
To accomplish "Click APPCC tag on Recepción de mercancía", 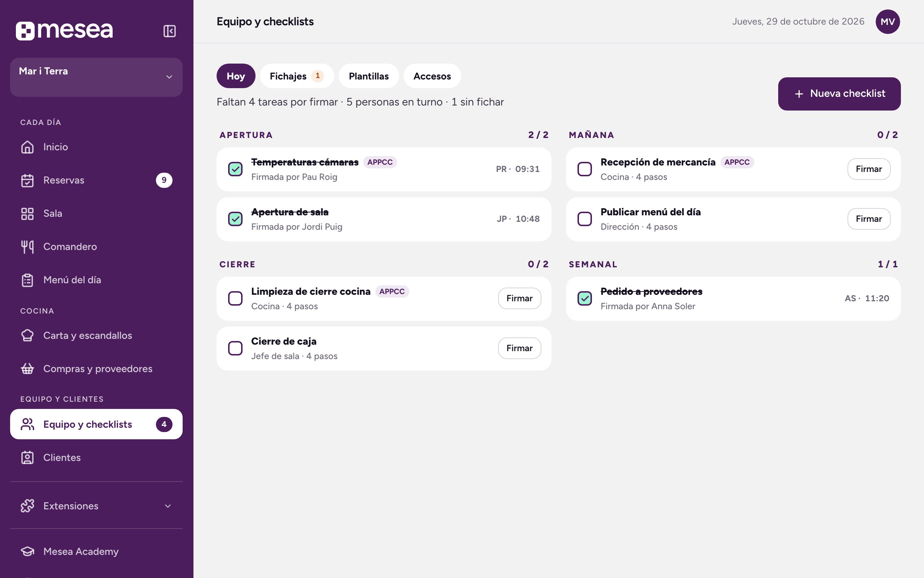I will coord(737,162).
